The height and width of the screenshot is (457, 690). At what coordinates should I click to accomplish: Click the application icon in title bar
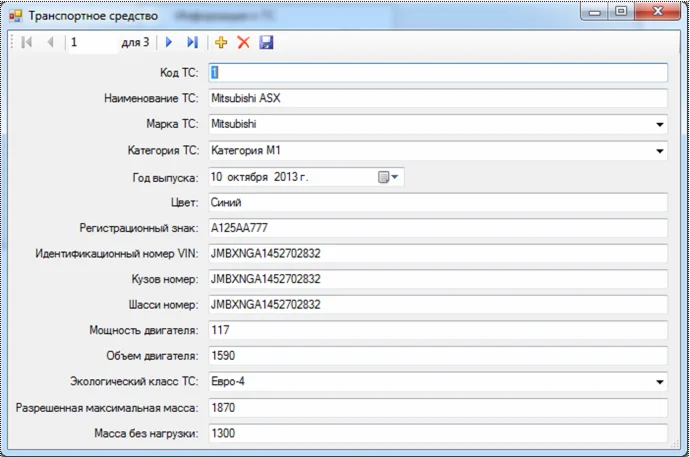[x=15, y=15]
